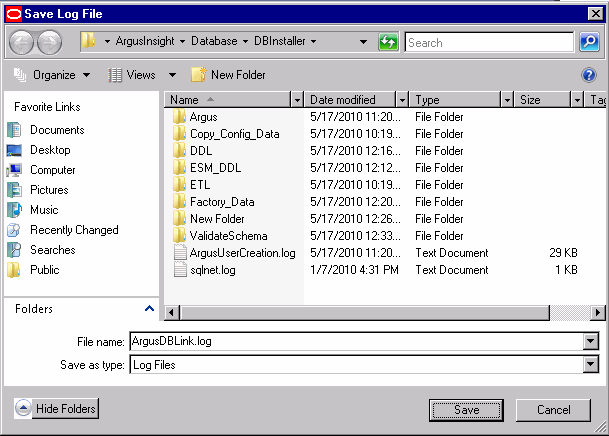
Task: Open the Organize menu
Action: [54, 75]
